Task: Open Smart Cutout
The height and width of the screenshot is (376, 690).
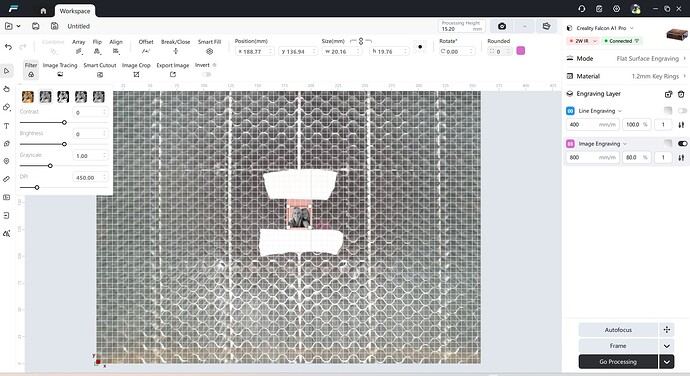Action: point(100,70)
